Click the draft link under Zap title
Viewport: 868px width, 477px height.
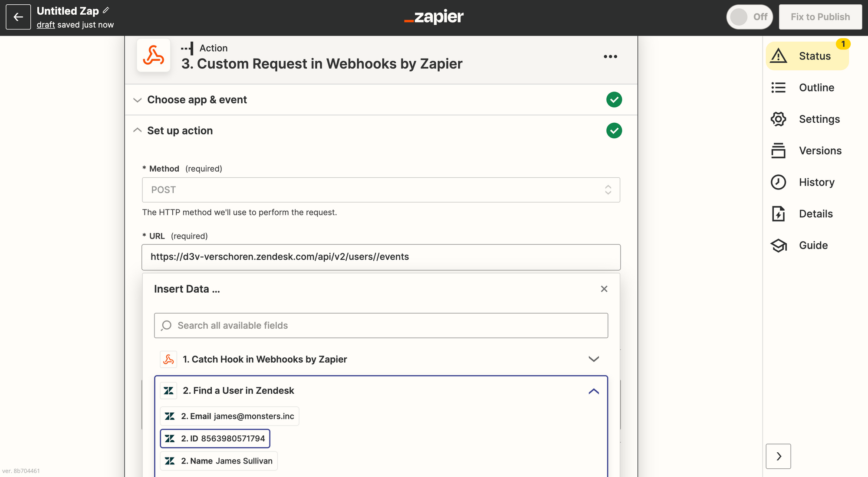[x=46, y=25]
